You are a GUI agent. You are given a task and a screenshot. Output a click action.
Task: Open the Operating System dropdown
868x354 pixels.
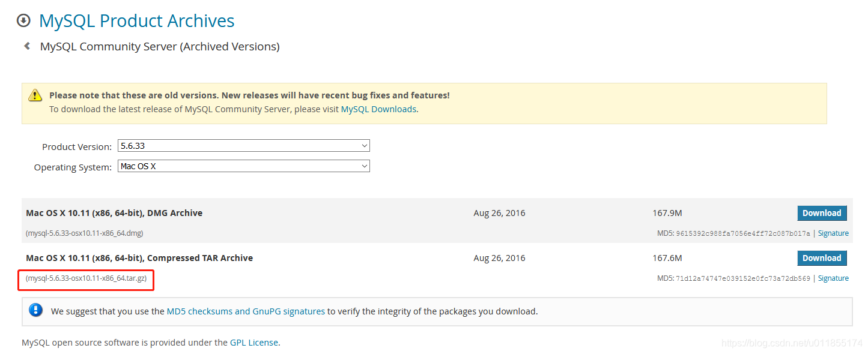click(243, 166)
